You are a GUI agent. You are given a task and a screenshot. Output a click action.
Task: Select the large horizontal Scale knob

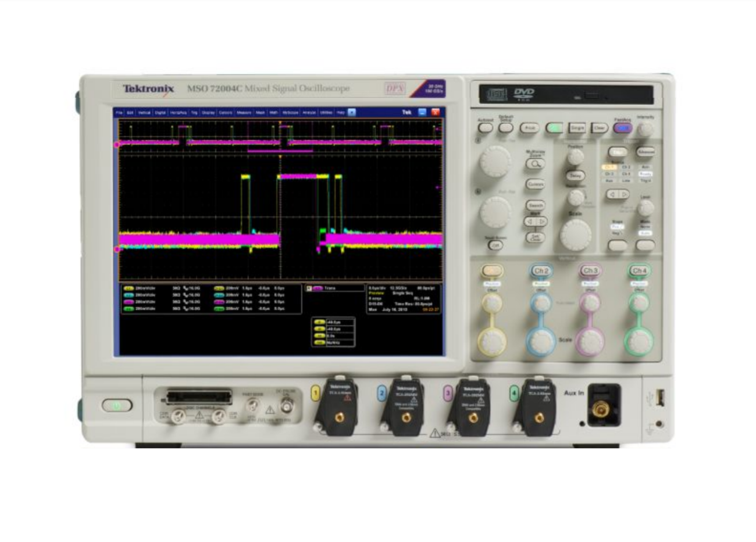(576, 235)
